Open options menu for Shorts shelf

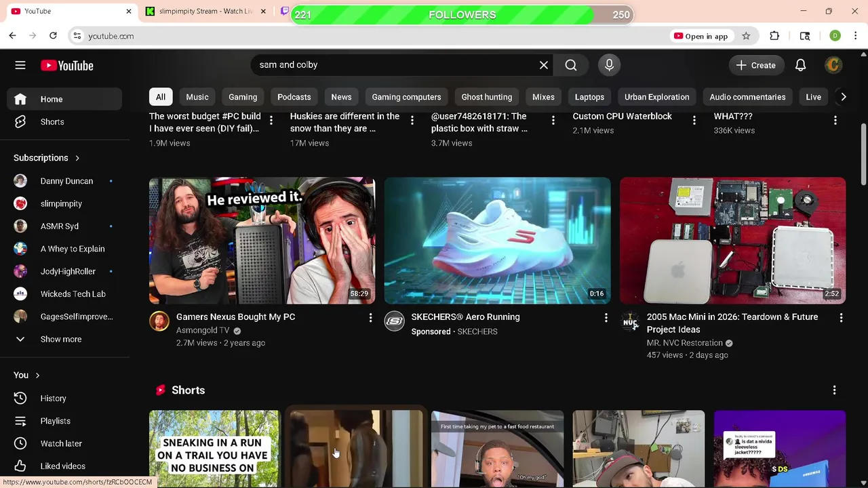[x=834, y=390]
